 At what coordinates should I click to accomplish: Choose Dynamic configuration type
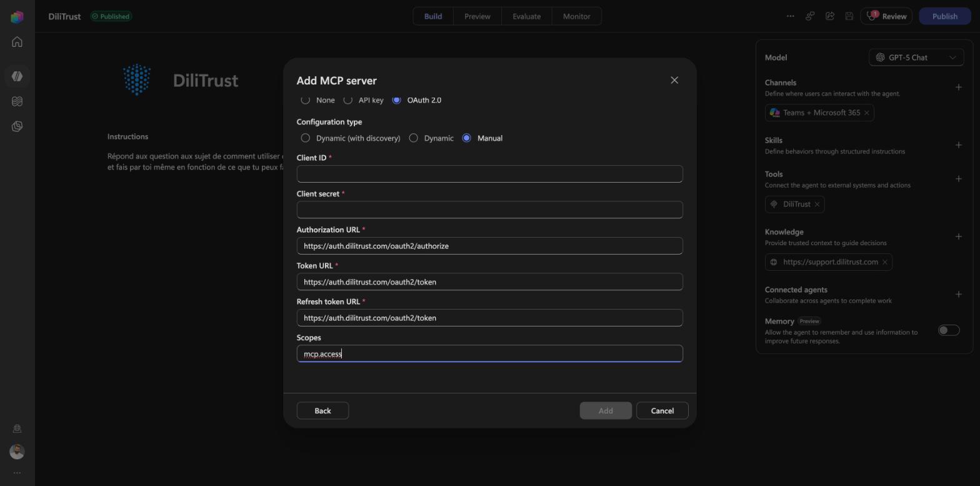coord(413,138)
